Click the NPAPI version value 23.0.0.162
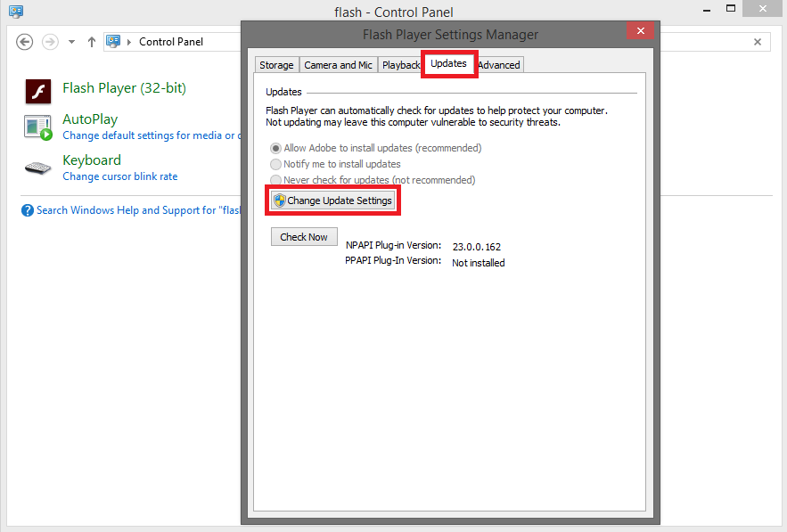The height and width of the screenshot is (532, 787). coord(477,247)
